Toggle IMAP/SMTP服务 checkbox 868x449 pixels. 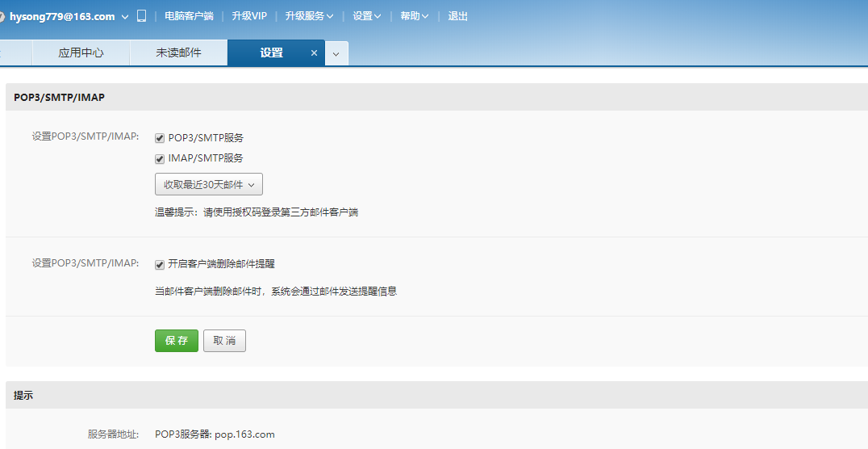(x=160, y=159)
